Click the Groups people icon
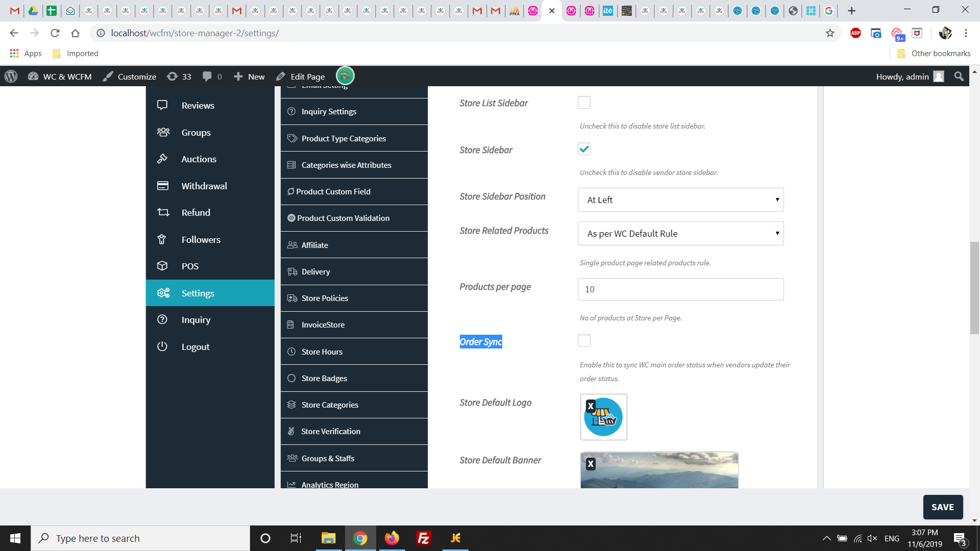Image resolution: width=980 pixels, height=551 pixels. tap(163, 132)
